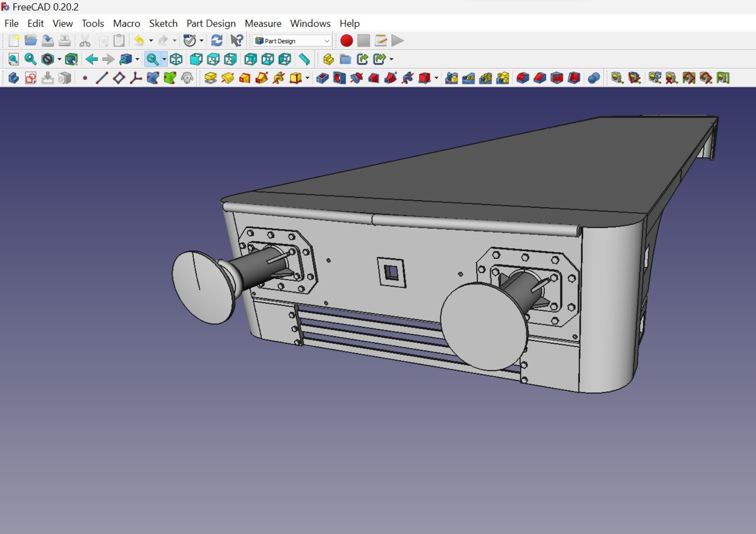Select the Fillet tool
The width and height of the screenshot is (756, 534).
522,78
